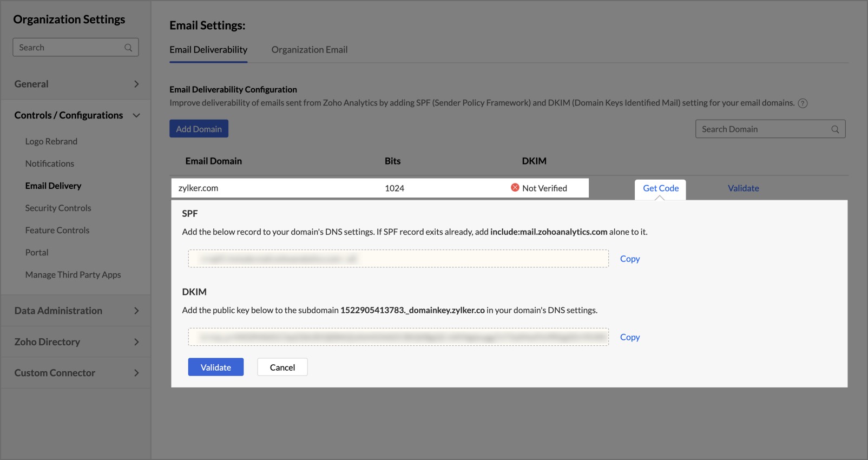
Task: Click the zylker.com domain cell
Action: [x=198, y=188]
